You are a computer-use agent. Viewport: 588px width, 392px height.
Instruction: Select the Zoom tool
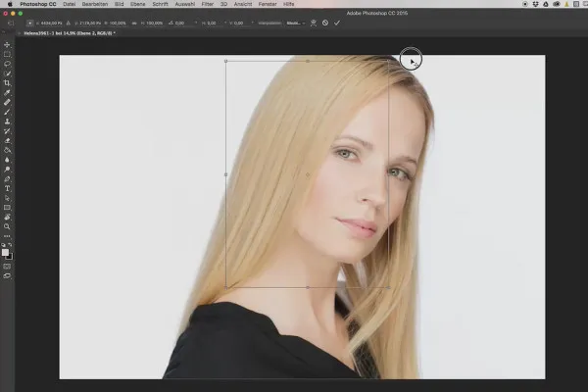7,226
